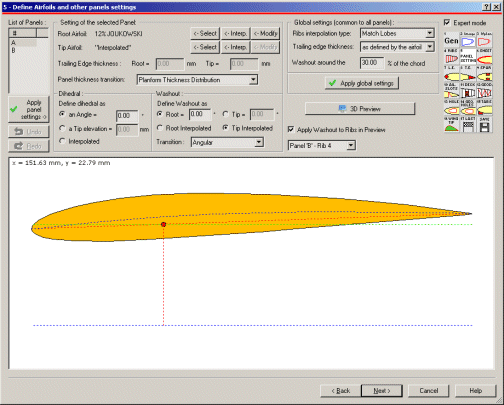Click the Root Airfoil Interp. button
504x405 pixels.
point(235,33)
